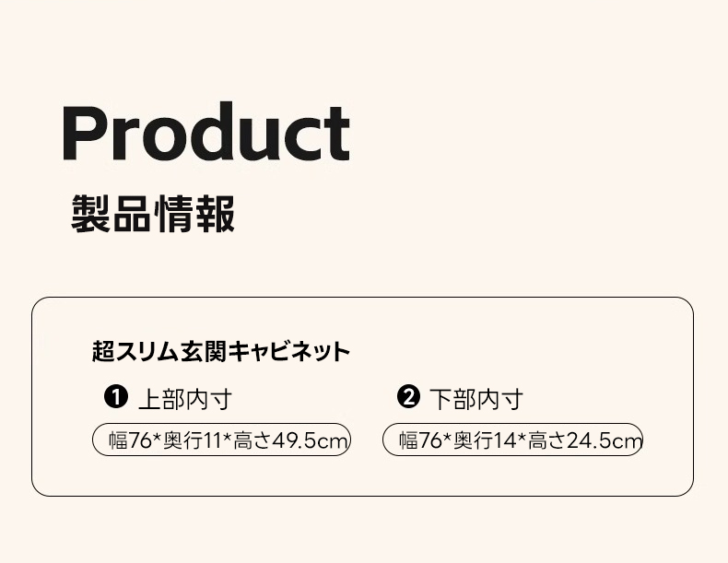Select the 製品情報 subtitle text

point(153,214)
